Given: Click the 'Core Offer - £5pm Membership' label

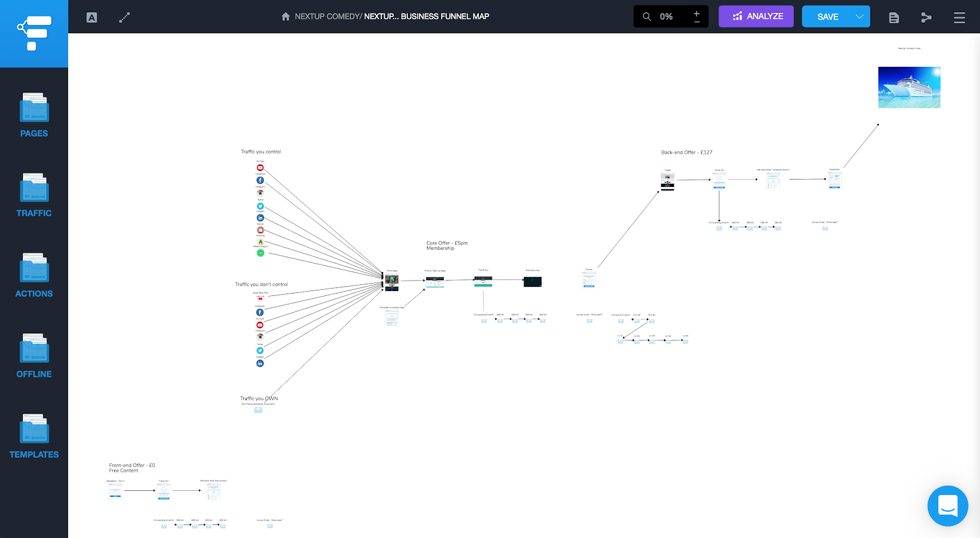Looking at the screenshot, I should click(447, 246).
